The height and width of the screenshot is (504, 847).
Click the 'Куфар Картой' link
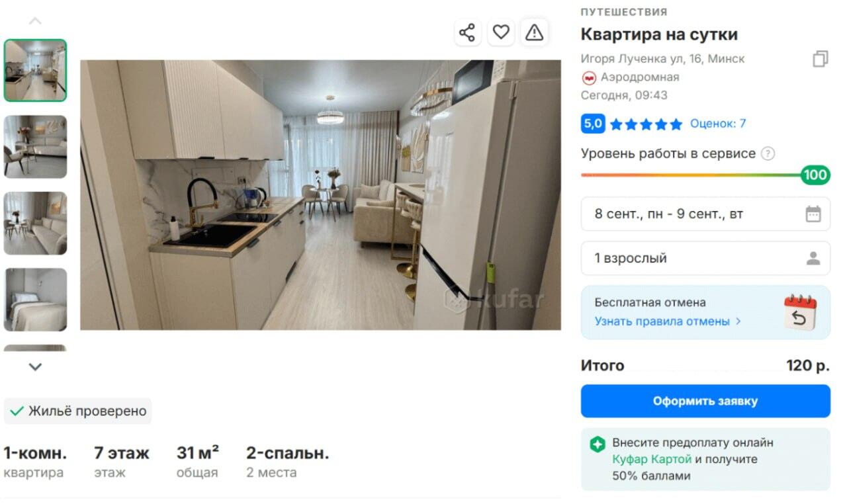tap(652, 459)
